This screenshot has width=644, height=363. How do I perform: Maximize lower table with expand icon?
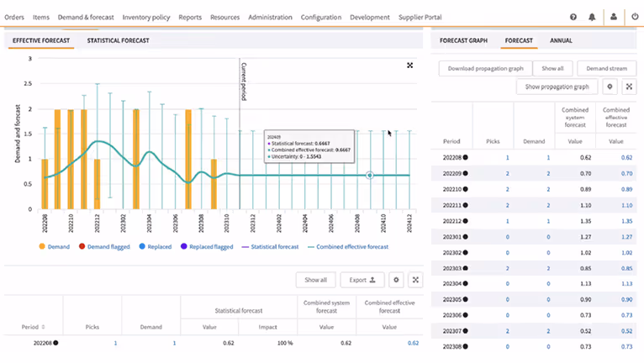tap(415, 280)
